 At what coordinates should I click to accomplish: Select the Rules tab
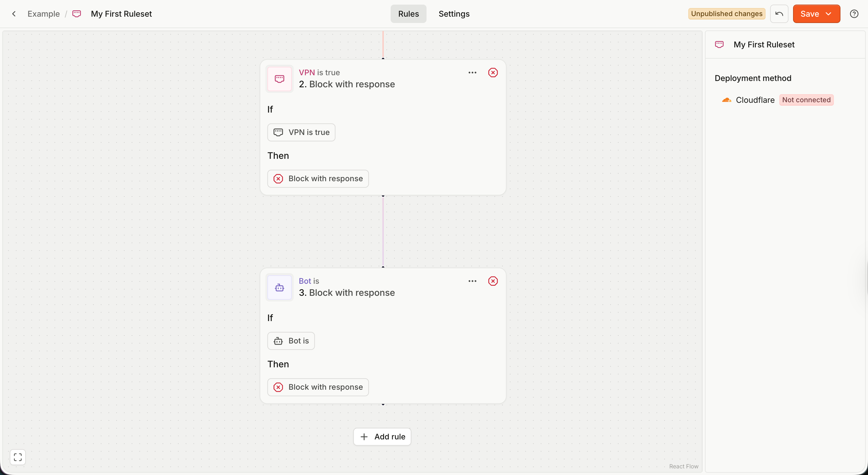pos(408,14)
